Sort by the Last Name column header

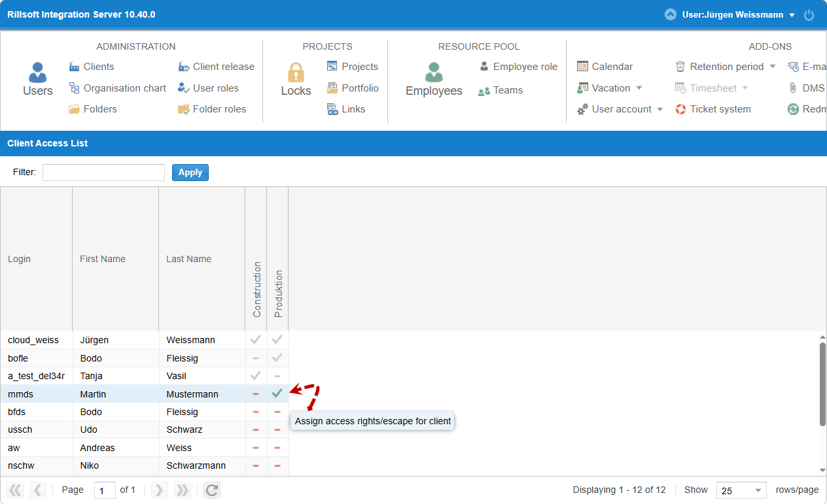pos(202,259)
